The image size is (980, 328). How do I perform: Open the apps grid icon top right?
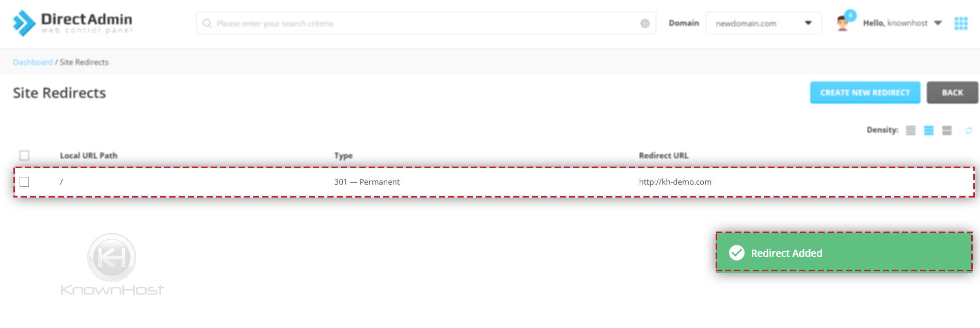tap(960, 23)
